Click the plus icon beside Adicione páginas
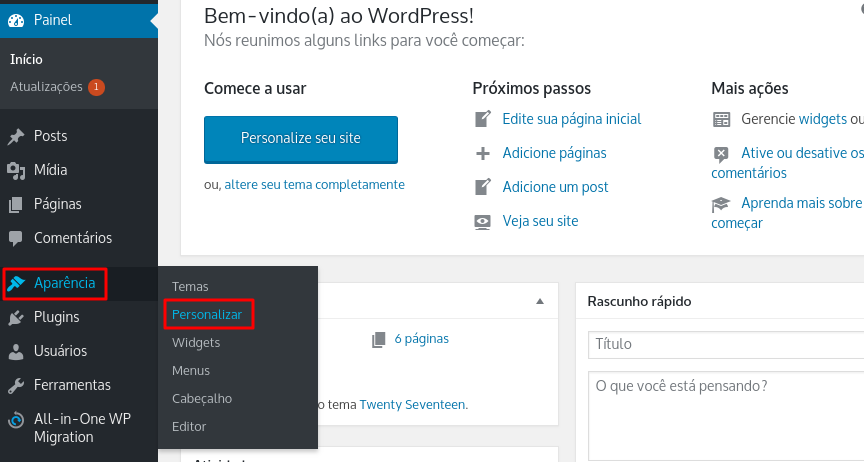Image resolution: width=864 pixels, height=462 pixels. 483,153
